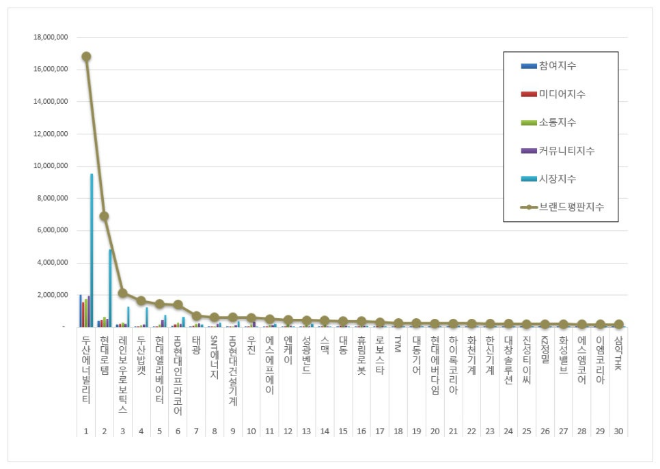Select the cyan 시장지수 bar for 현대로템
The height and width of the screenshot is (469, 660).
point(110,288)
